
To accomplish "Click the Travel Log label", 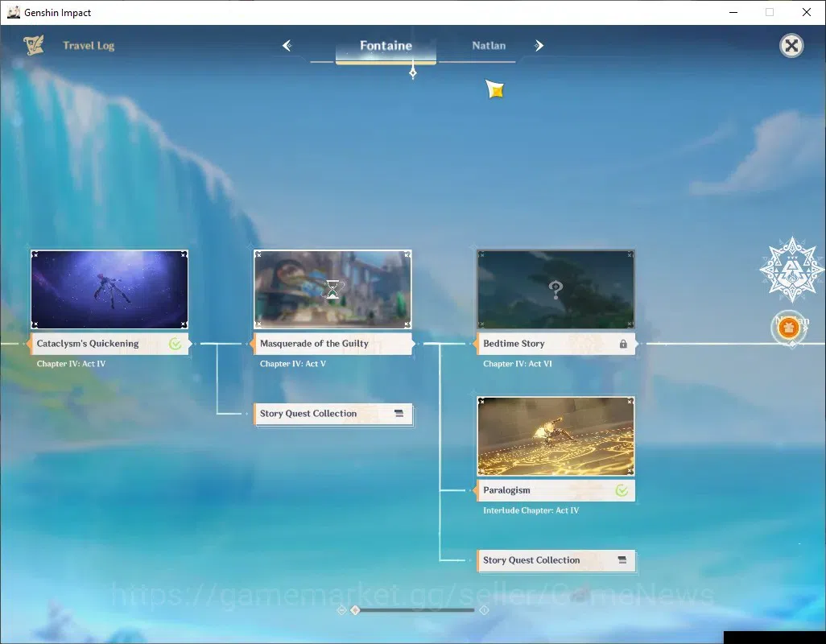I will click(x=89, y=46).
